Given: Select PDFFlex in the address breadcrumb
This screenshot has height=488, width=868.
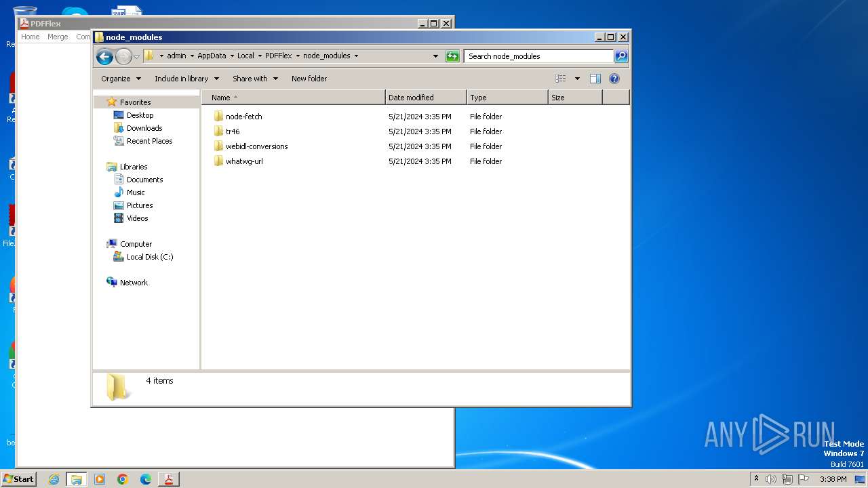Looking at the screenshot, I should click(x=279, y=56).
